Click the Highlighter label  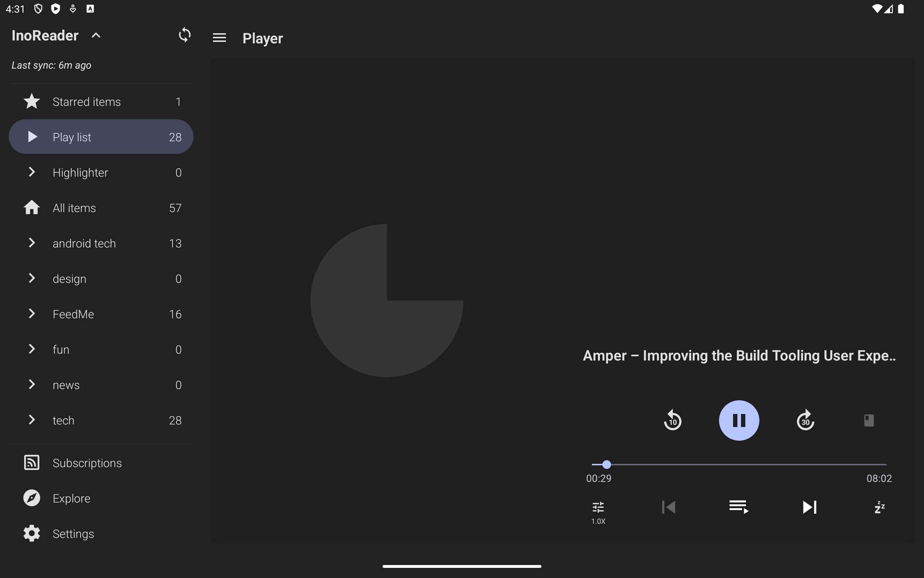tap(80, 173)
